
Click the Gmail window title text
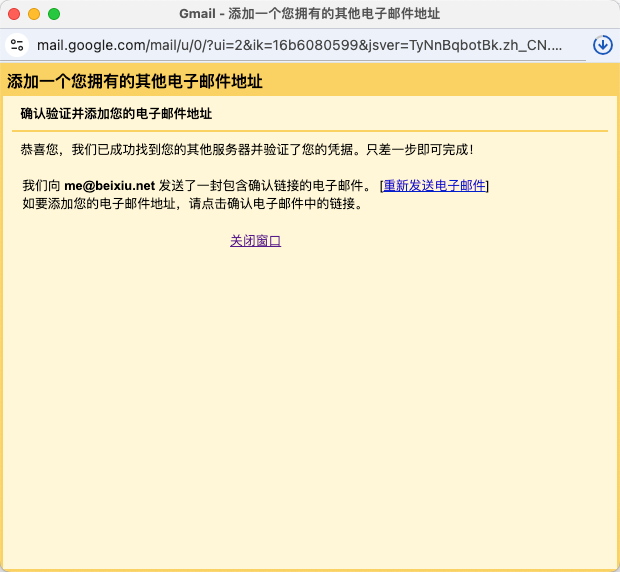(309, 14)
